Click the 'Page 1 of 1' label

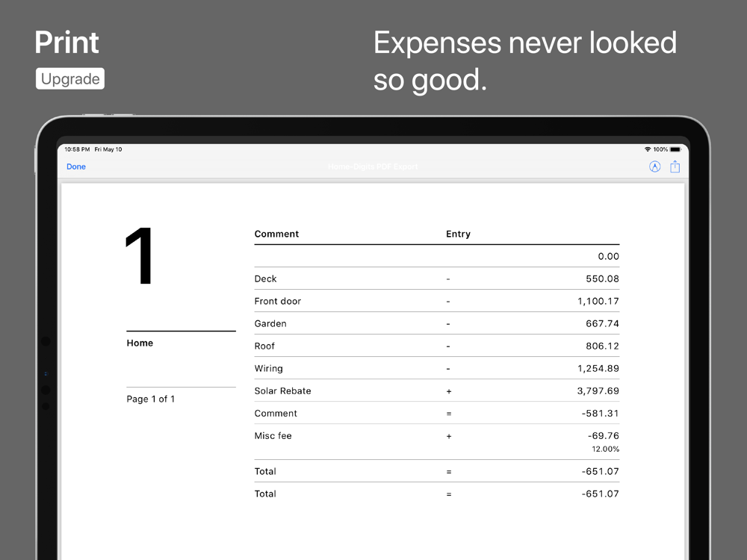pyautogui.click(x=151, y=399)
